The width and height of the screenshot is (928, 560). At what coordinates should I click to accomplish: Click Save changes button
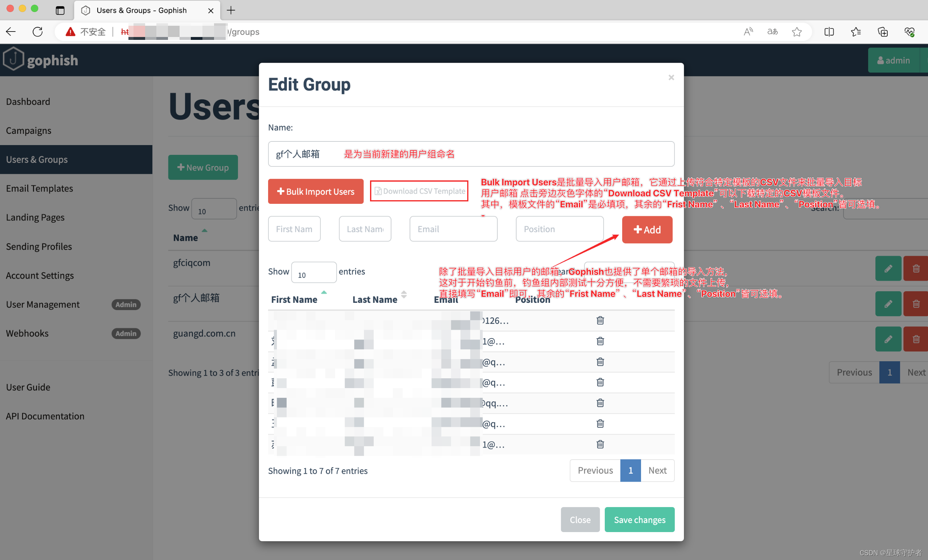coord(640,520)
